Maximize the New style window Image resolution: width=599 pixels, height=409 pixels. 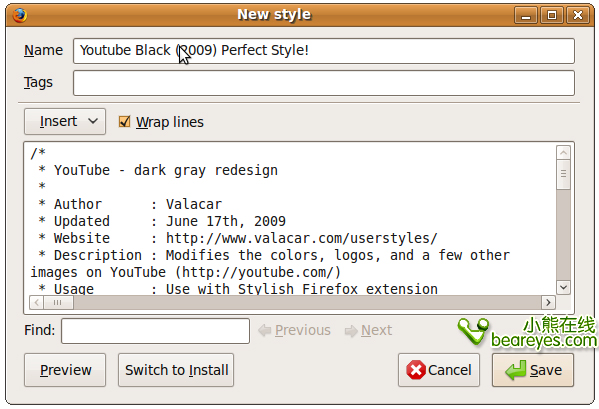coord(552,15)
